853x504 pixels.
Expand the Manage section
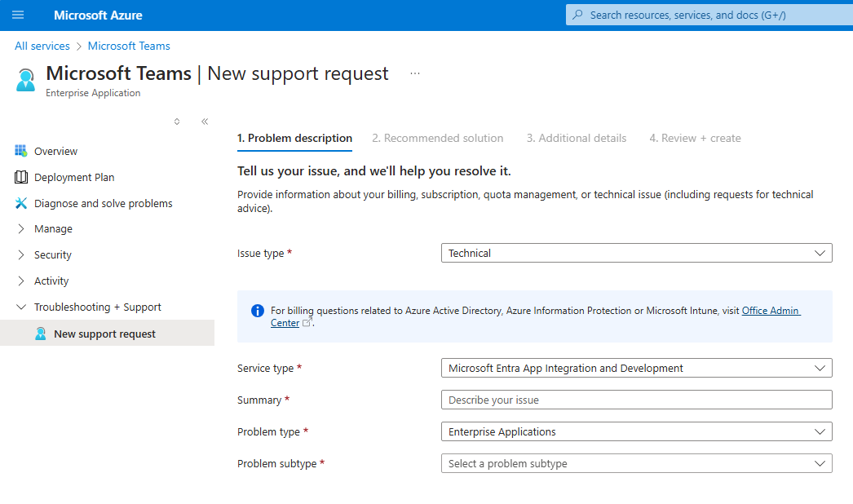click(20, 228)
